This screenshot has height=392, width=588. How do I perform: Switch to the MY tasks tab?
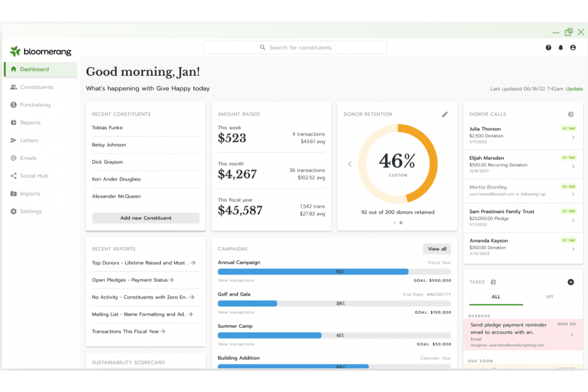[550, 297]
